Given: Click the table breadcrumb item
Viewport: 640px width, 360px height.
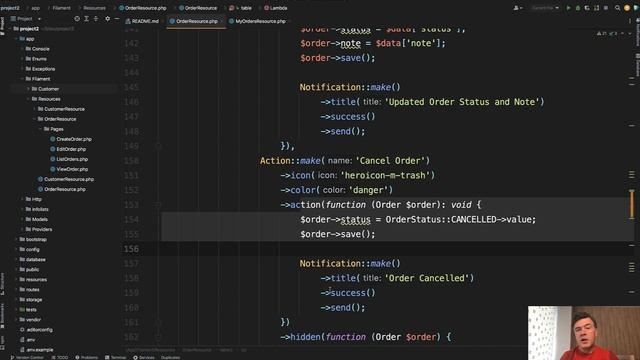Looking at the screenshot, I should 241,8.
